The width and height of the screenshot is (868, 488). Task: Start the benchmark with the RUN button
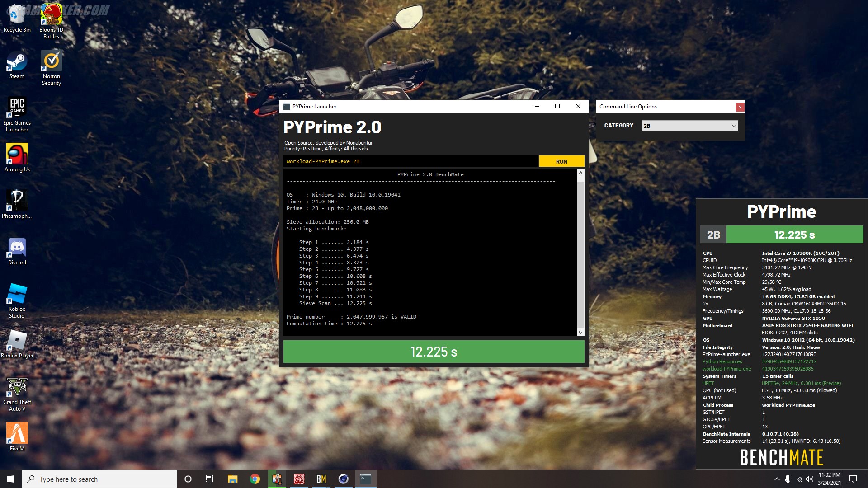coord(561,161)
